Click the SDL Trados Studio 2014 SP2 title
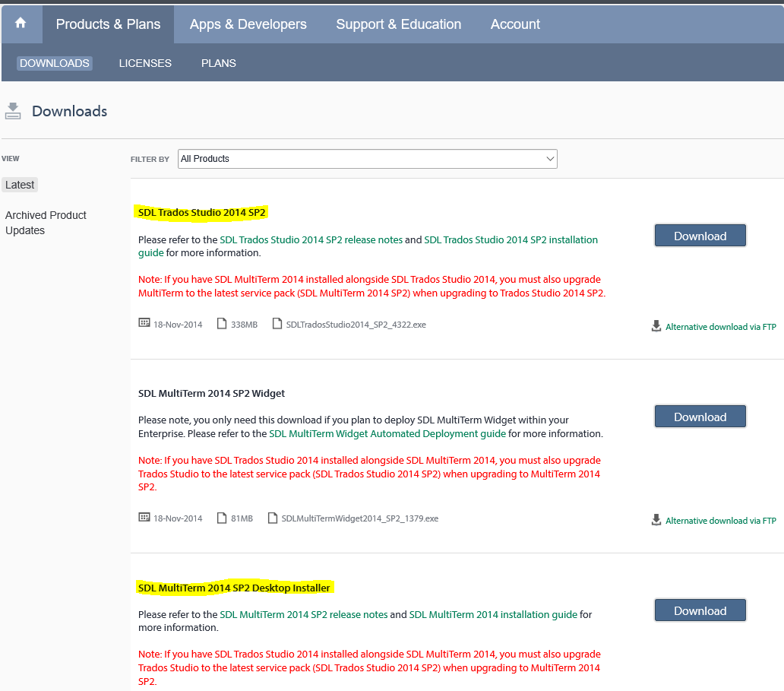The width and height of the screenshot is (784, 691). [201, 213]
